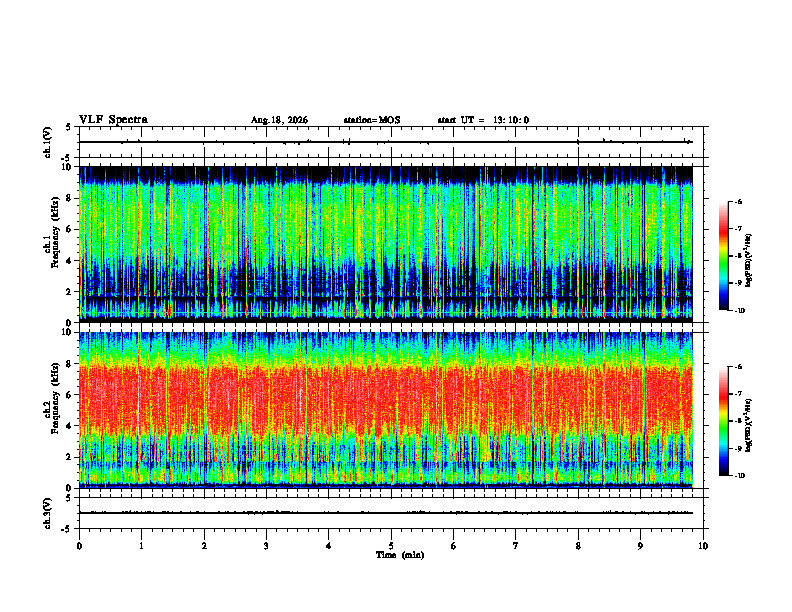This screenshot has height=612, width=792.
Task: Click the red band in ch.2 spectrogram
Action: click(386, 399)
